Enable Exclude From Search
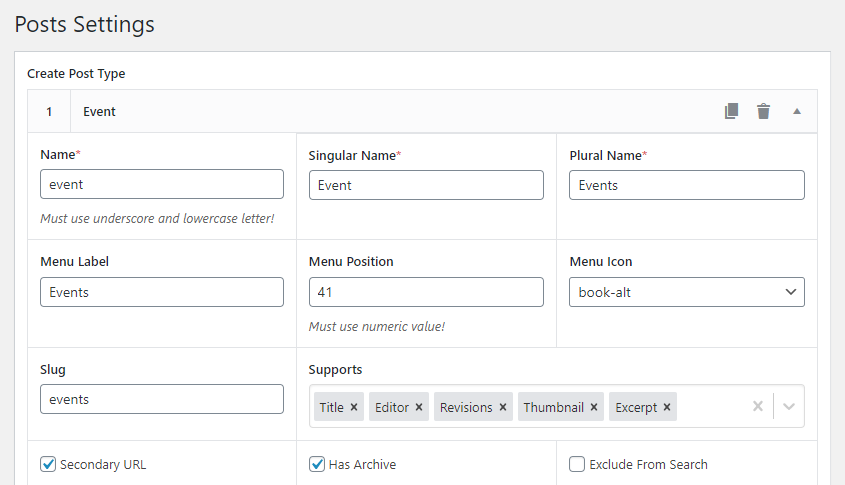This screenshot has width=845, height=485. coord(577,464)
